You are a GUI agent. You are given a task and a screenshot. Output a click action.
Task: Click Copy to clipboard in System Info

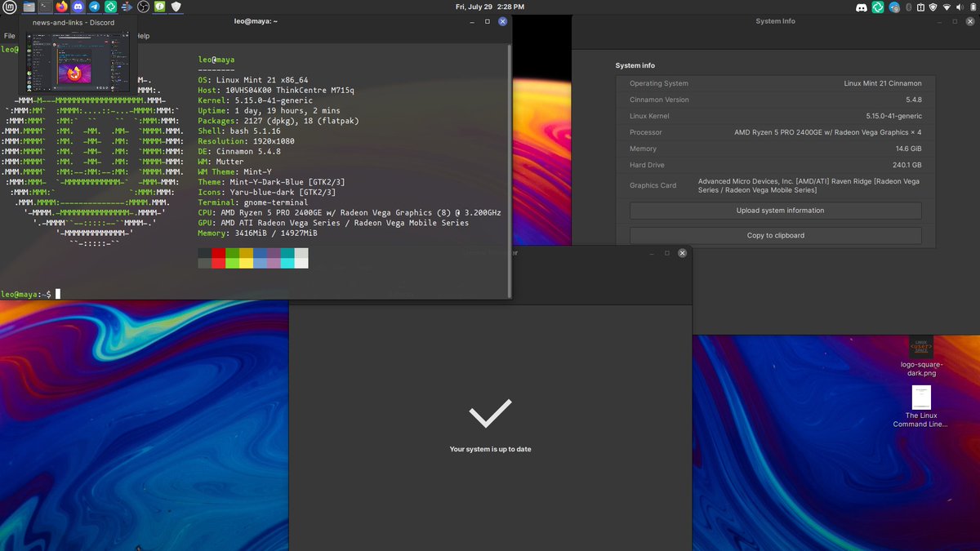(x=775, y=235)
